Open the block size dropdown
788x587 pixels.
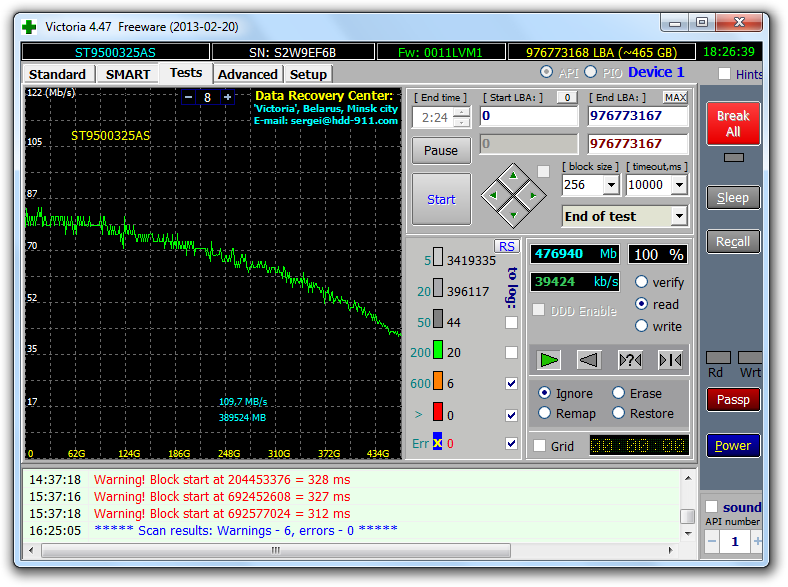click(x=610, y=185)
